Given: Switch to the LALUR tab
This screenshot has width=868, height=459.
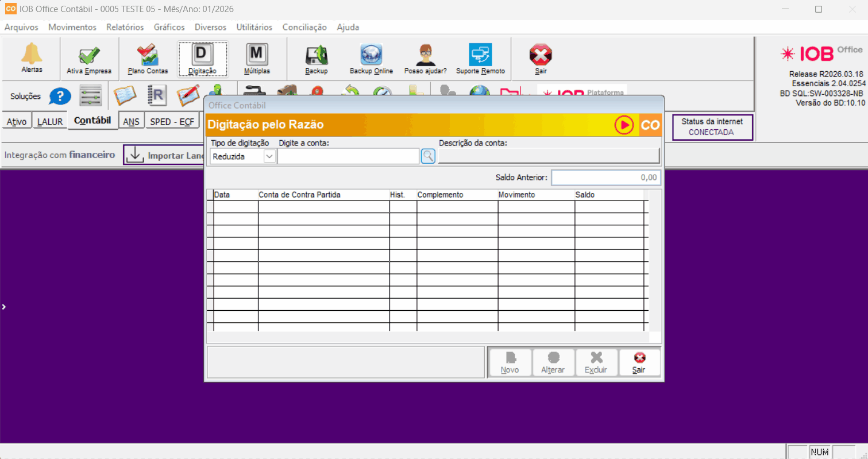Looking at the screenshot, I should click(x=50, y=122).
